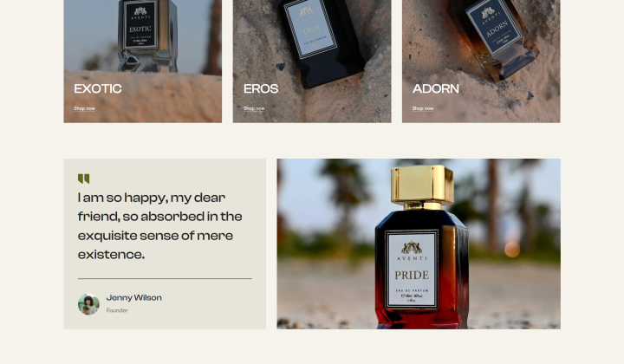Open the ADORN perfume title

tap(436, 88)
